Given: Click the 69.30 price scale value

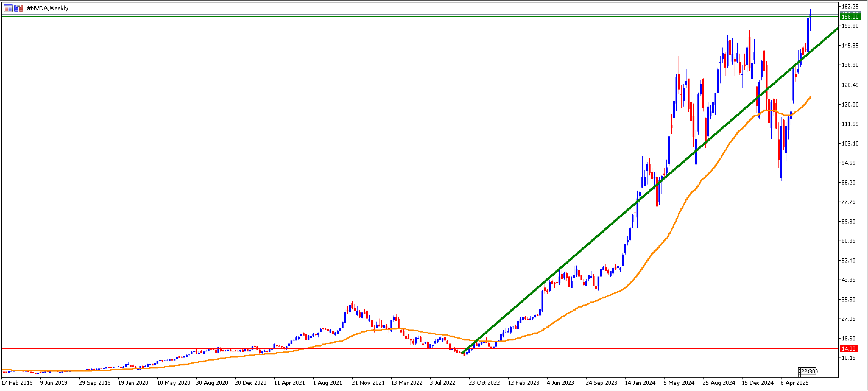Looking at the screenshot, I should coord(849,221).
